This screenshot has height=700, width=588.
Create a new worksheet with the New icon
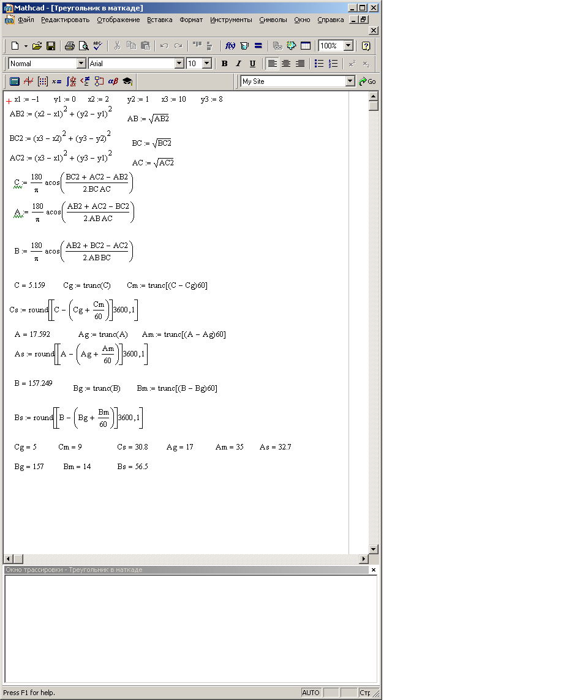coord(15,45)
